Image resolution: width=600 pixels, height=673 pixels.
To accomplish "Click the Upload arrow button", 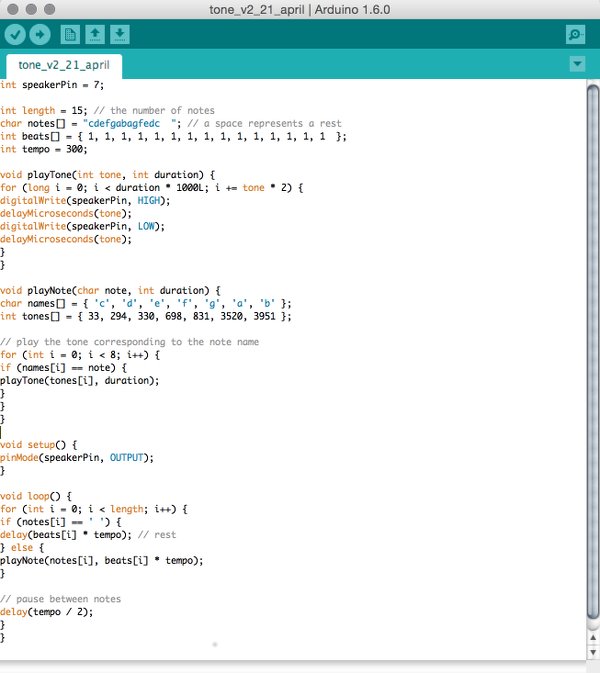I will pos(40,34).
